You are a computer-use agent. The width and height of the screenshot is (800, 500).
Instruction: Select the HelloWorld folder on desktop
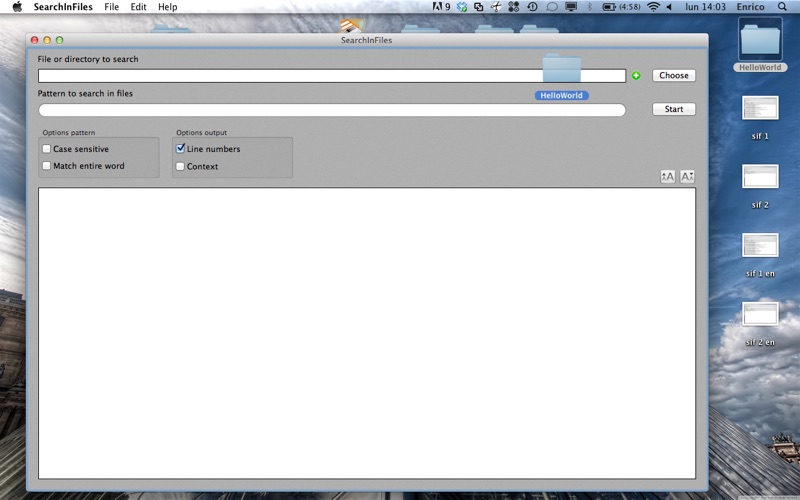pyautogui.click(x=760, y=45)
